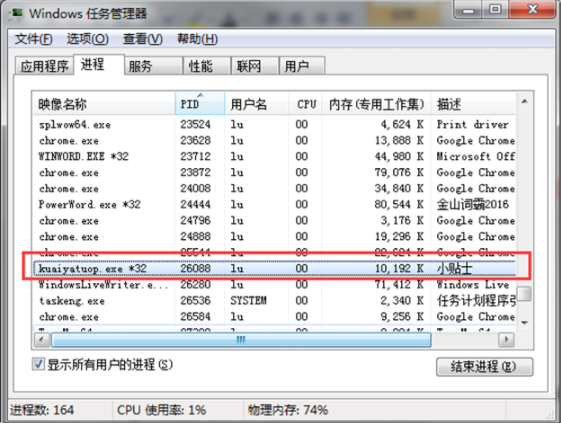Select the WindowsLiveWriter.e... process row

coord(274,285)
